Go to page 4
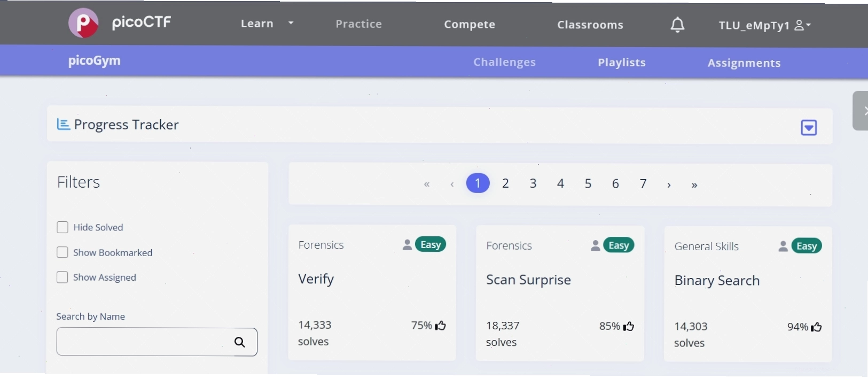Screen dimensions: 868x378 pyautogui.click(x=560, y=183)
